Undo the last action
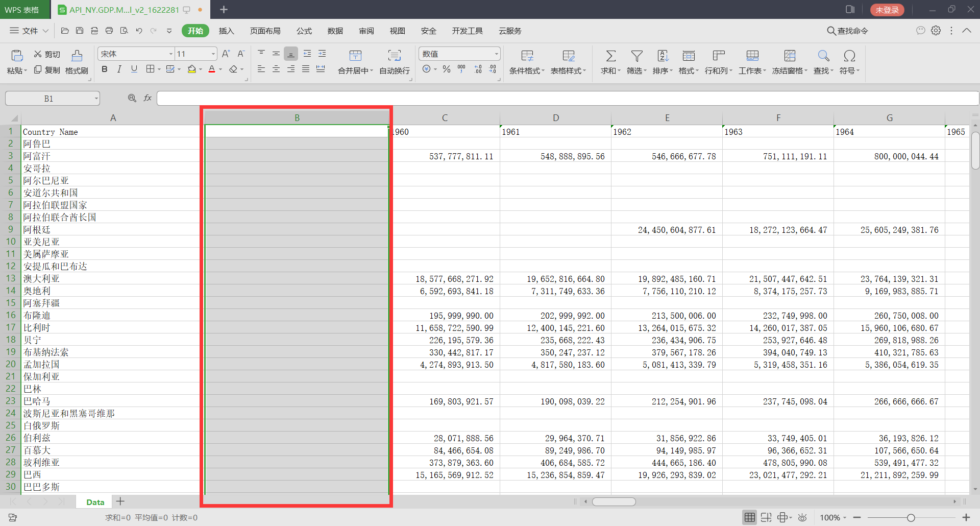980x526 pixels. tap(139, 31)
